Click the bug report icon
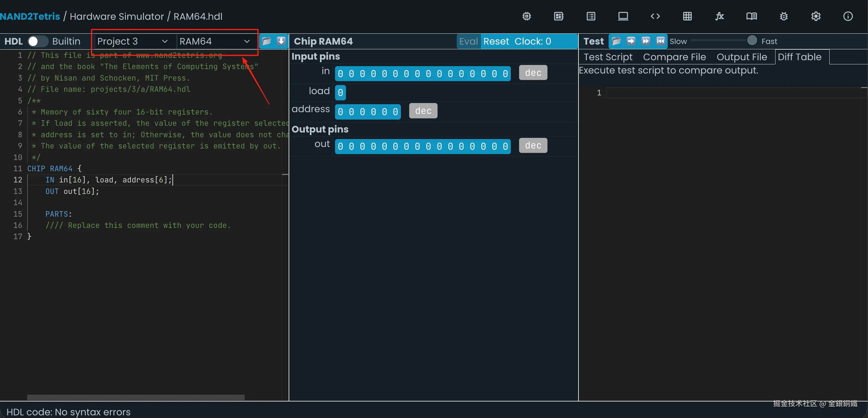Viewport: 868px width, 418px height. click(784, 16)
